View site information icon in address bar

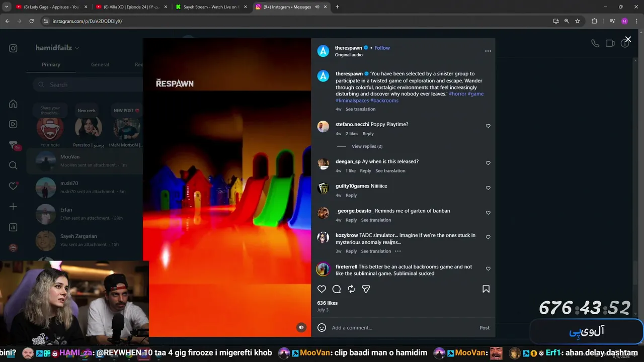point(46,21)
